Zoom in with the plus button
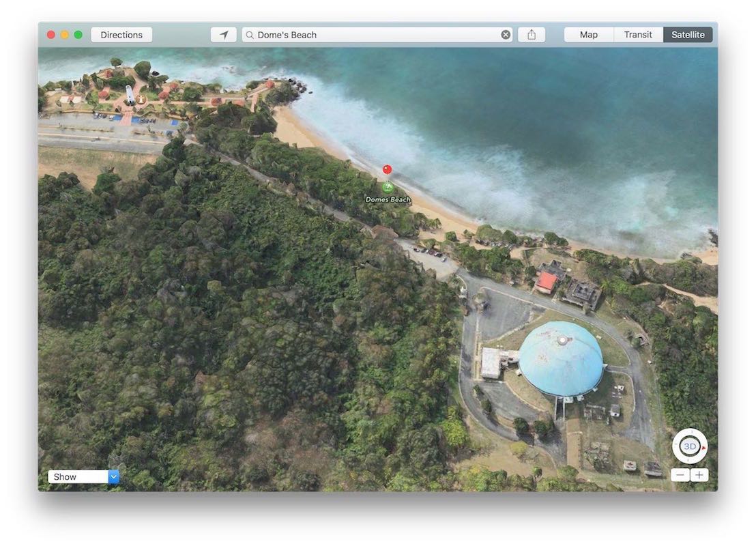Viewport: 756px width, 546px height. click(699, 475)
